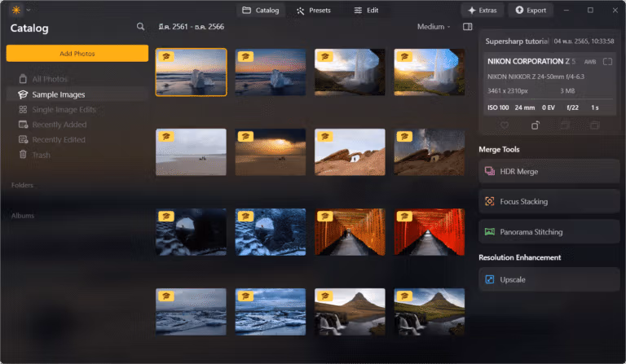Open the Focus Stacking tool
The image size is (626, 364).
[549, 202]
